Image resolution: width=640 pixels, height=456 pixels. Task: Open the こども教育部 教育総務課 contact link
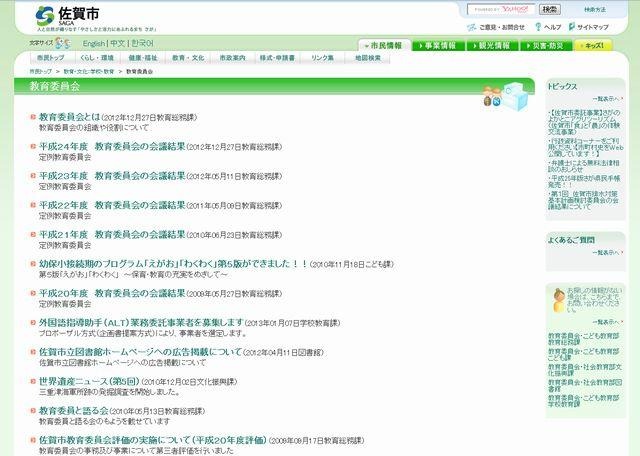[584, 338]
